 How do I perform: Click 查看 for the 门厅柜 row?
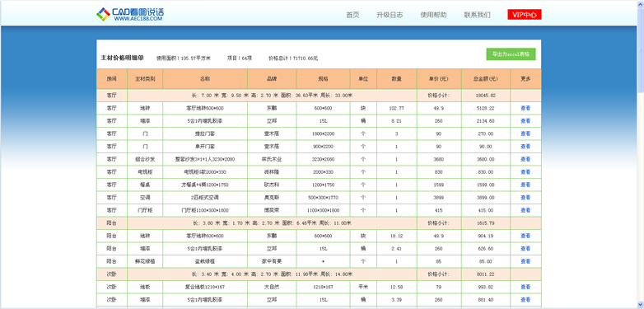pos(525,210)
